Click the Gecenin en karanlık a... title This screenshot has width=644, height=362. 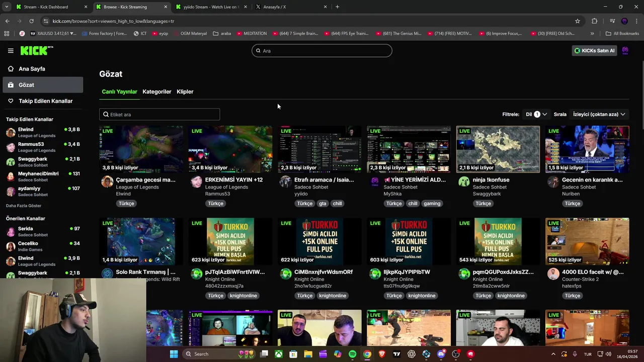592,180
